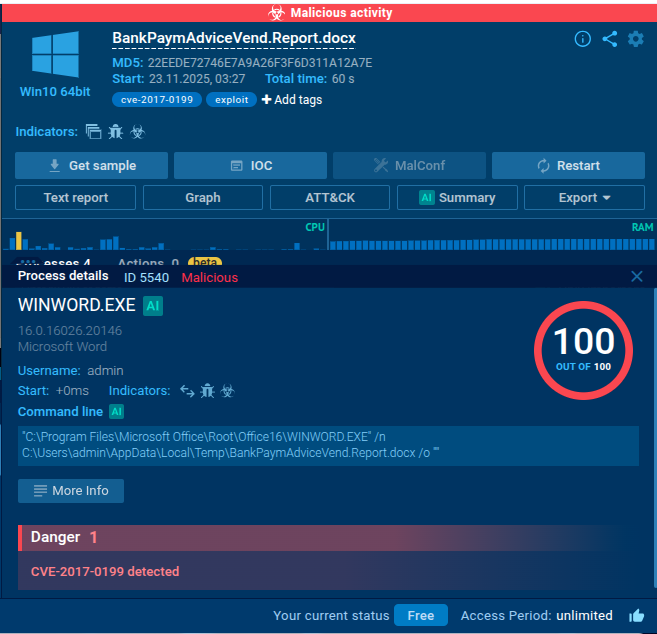Expand the Export dropdown
Viewport: 657px width, 634px height.
coord(584,197)
